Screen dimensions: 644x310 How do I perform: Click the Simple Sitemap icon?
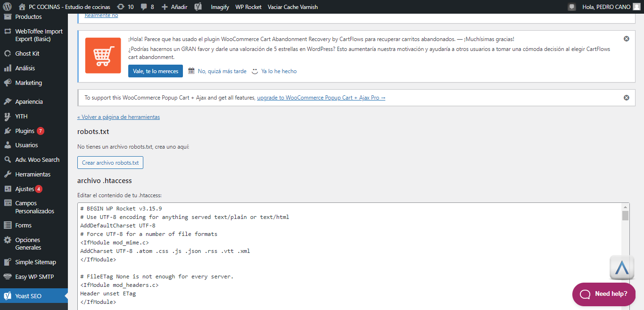(8, 262)
